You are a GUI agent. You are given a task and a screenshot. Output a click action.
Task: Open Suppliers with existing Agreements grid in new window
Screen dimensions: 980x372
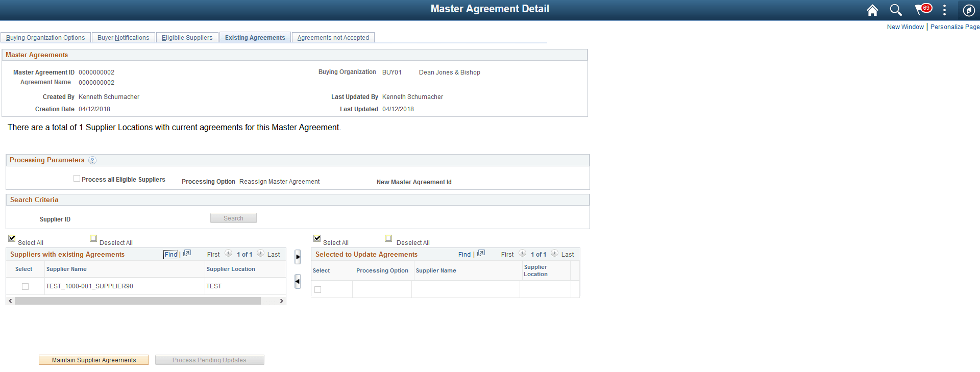click(x=187, y=254)
